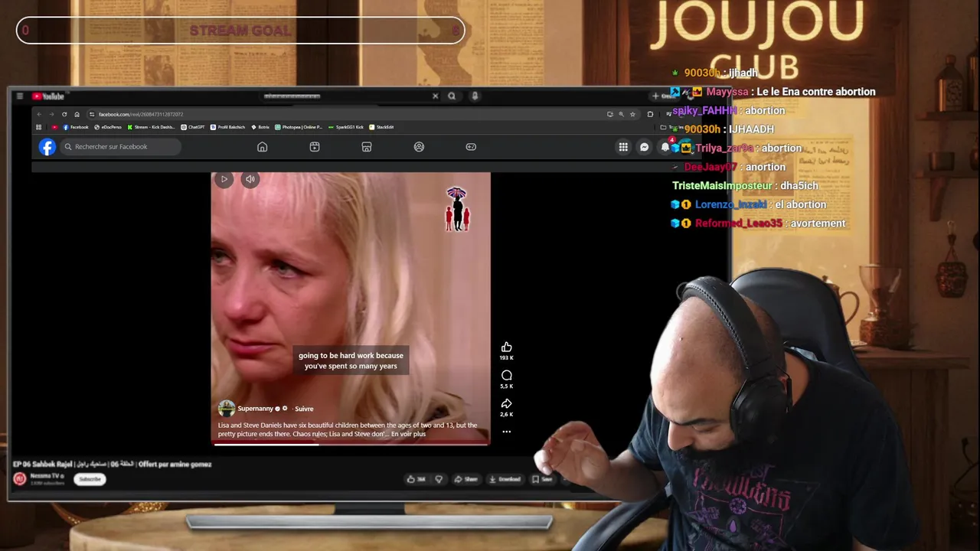This screenshot has width=980, height=551.
Task: Click the Stream Goal progress bar
Action: click(240, 31)
